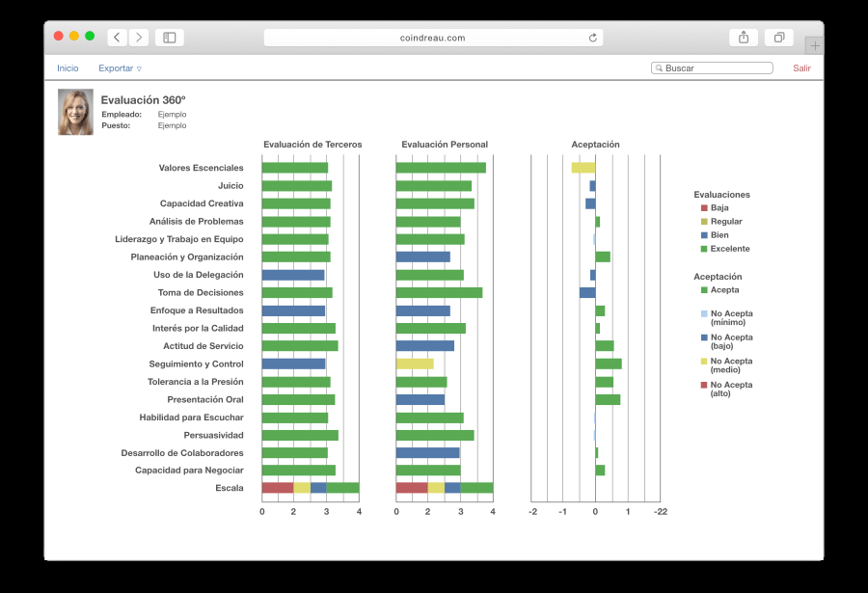Click the No Acepta (bajo) legend swatch
Viewport: 868px width, 593px height.
click(704, 337)
